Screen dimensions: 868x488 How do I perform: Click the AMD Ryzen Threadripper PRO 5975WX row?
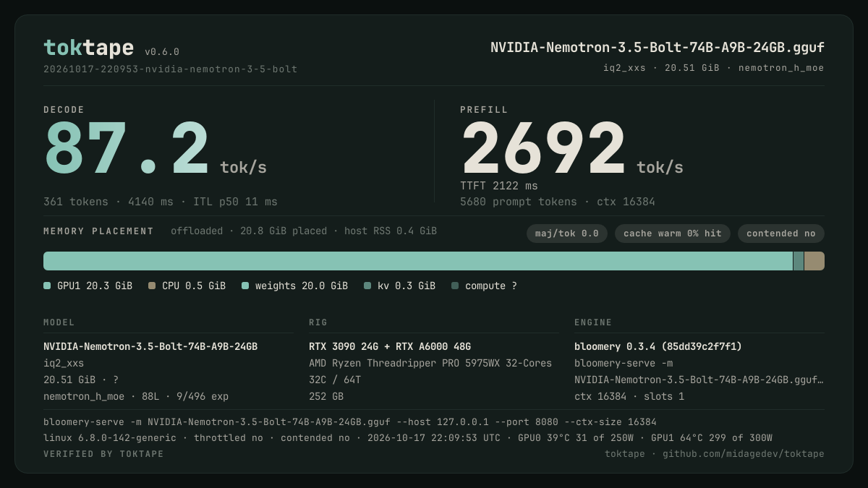(x=430, y=363)
